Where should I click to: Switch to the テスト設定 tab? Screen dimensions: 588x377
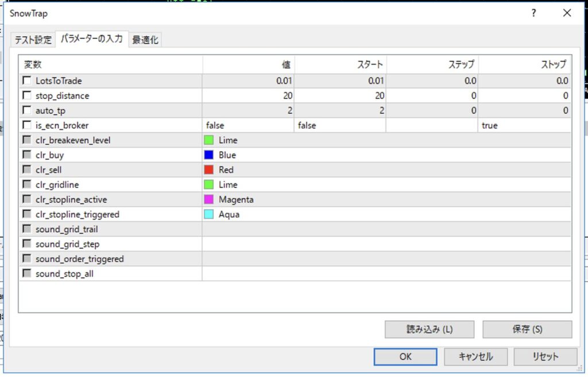pyautogui.click(x=33, y=40)
